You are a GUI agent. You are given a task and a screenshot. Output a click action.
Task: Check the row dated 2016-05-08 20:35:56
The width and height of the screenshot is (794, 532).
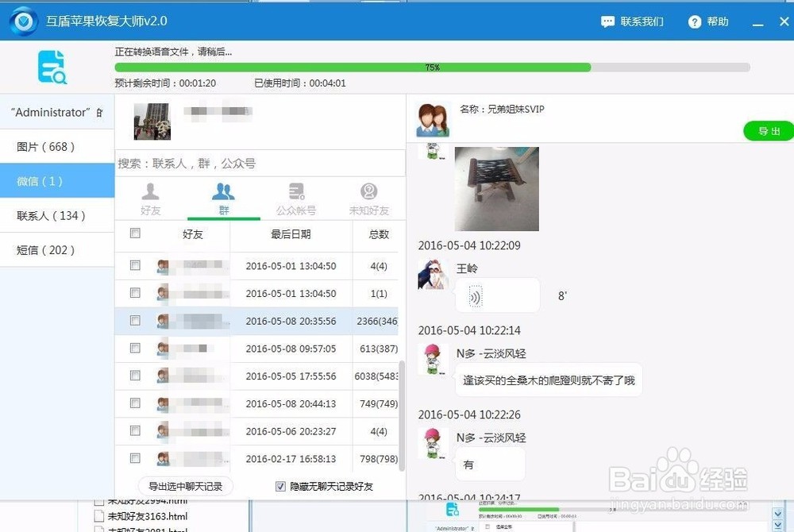pyautogui.click(x=135, y=321)
